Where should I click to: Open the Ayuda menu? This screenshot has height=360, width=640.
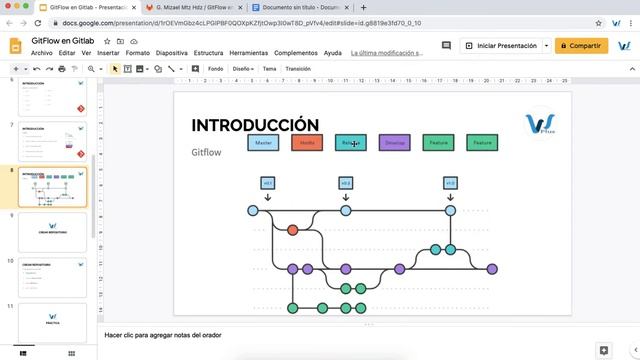coord(333,53)
